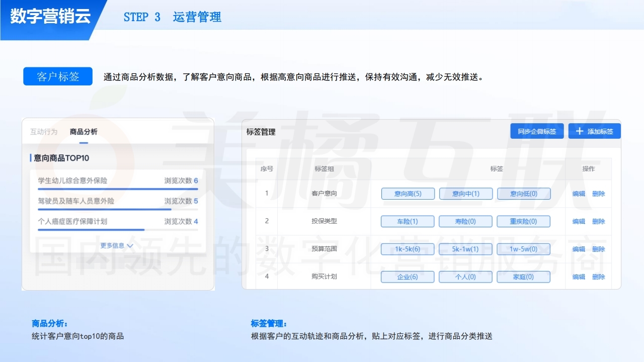The width and height of the screenshot is (644, 362).
Task: Click the 操作 column header
Action: (x=589, y=169)
